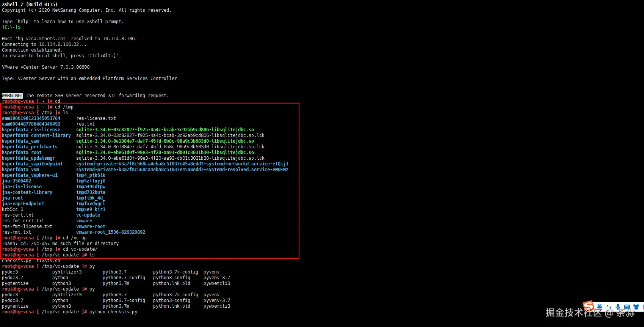Click the 'python checksts.py' command line
Viewport: 644px width, 327px height.
[x=113, y=312]
